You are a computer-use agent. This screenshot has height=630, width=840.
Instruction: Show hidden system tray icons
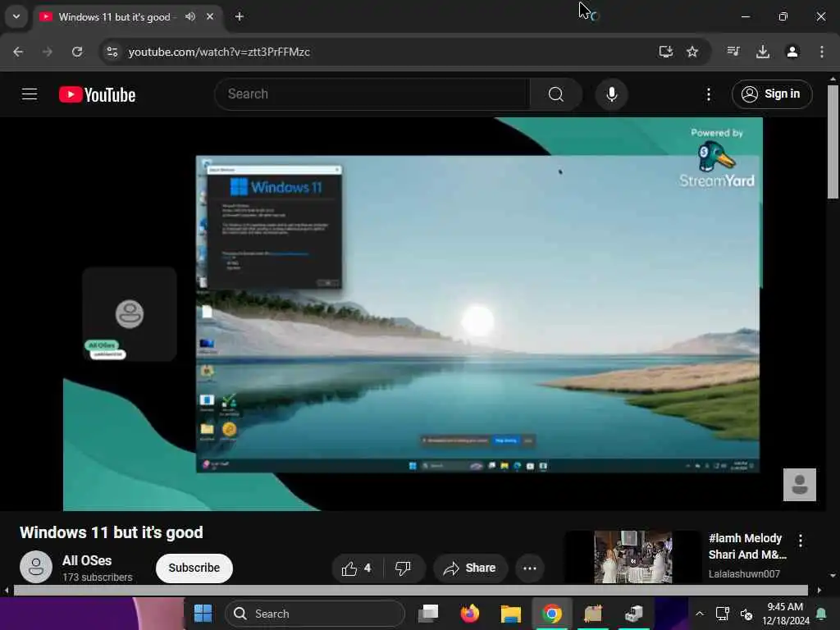(x=700, y=614)
